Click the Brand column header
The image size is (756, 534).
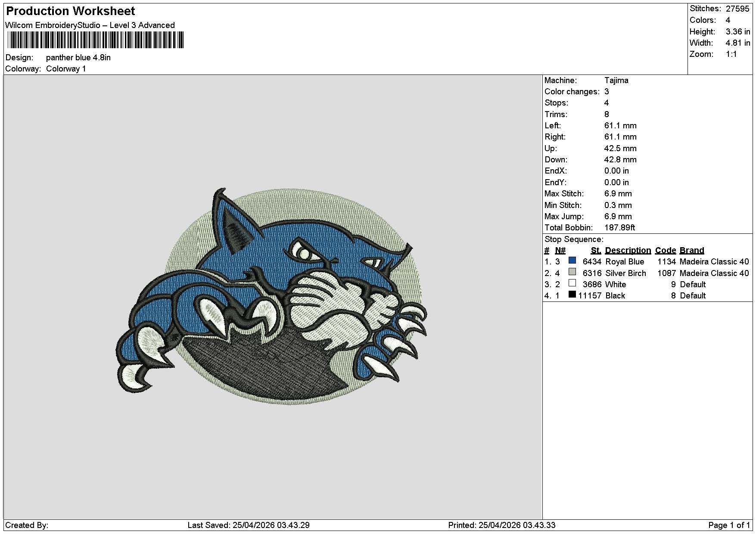point(692,250)
